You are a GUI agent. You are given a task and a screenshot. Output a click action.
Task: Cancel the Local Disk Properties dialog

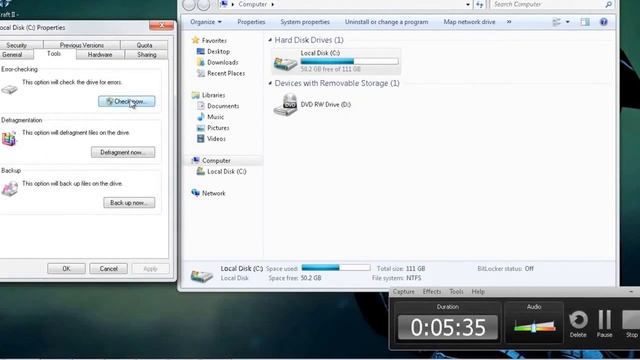click(x=109, y=269)
